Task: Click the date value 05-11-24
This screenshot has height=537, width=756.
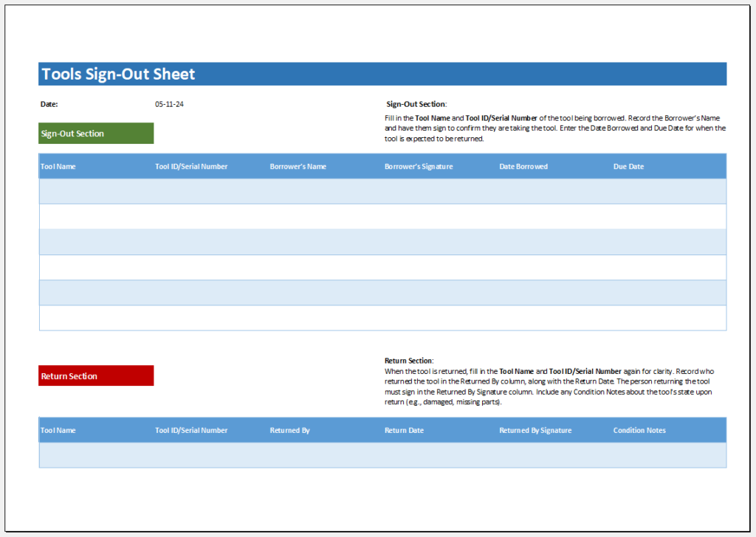Action: tap(169, 104)
